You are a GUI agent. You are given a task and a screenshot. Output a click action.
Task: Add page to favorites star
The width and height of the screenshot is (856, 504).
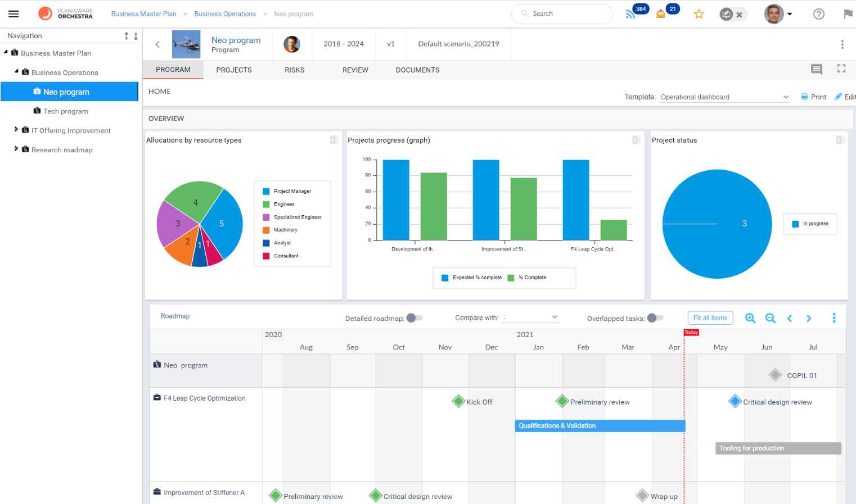(699, 14)
